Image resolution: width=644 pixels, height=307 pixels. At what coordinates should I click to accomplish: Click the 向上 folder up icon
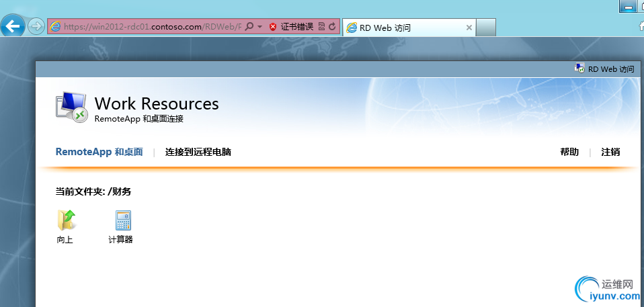pos(67,220)
